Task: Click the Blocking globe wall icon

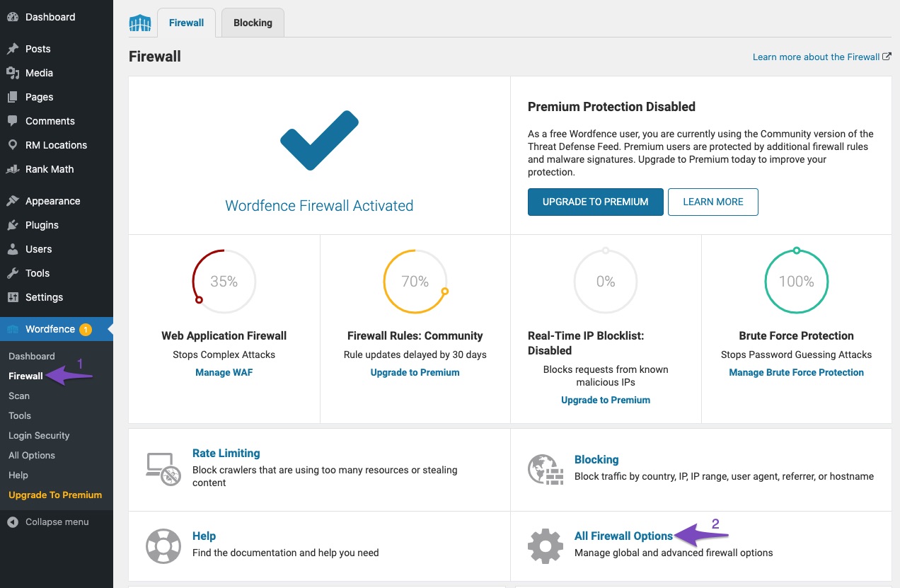Action: 546,469
